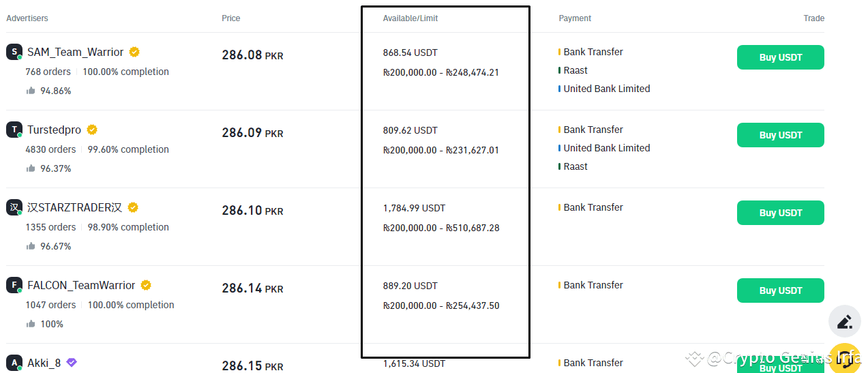Click Buy USDT on the 286.10 PKR offer
Image resolution: width=868 pixels, height=373 pixels.
coord(780,213)
